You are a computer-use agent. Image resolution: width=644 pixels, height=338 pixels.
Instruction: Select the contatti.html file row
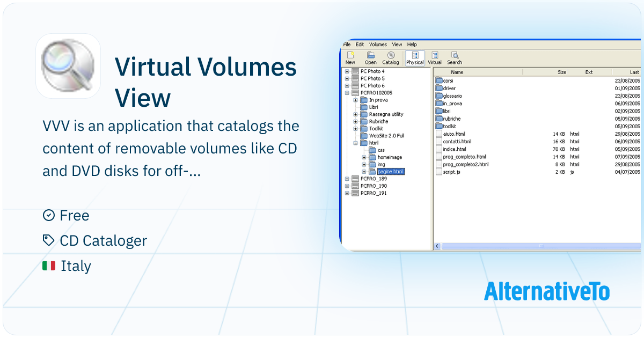[x=538, y=141]
